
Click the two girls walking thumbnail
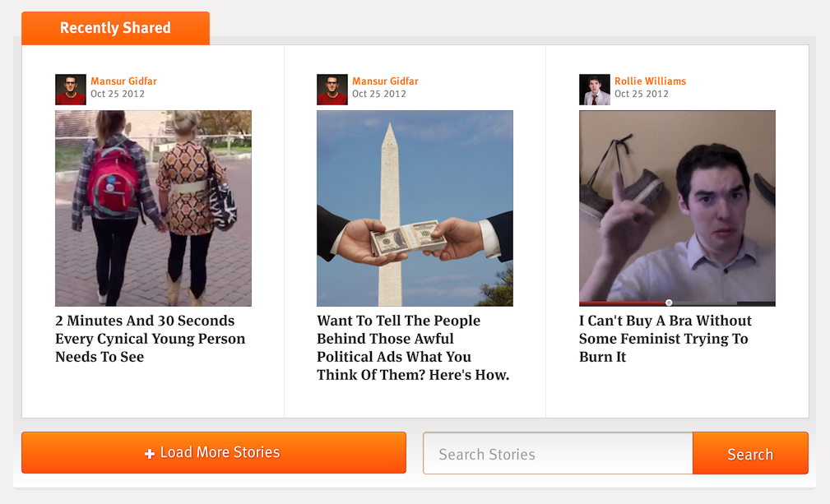point(153,207)
